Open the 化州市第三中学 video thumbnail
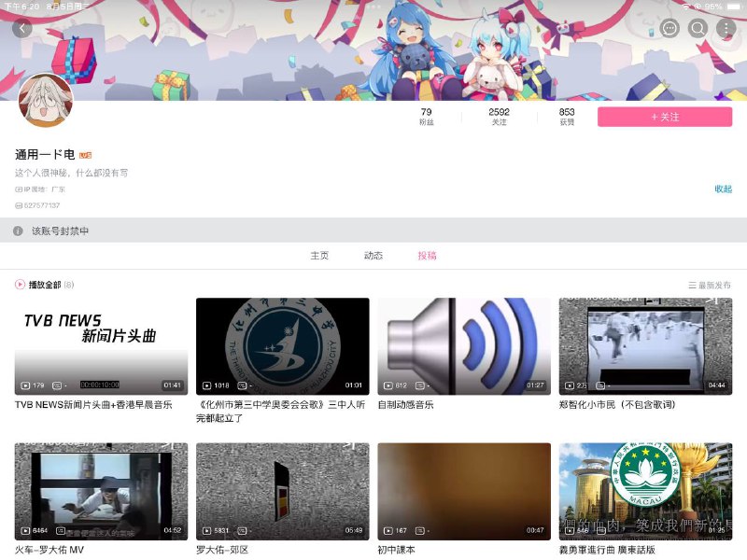 click(283, 346)
